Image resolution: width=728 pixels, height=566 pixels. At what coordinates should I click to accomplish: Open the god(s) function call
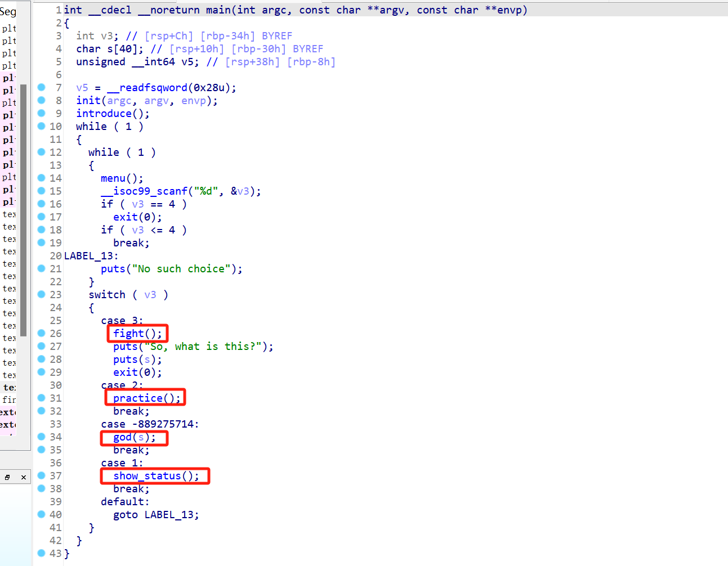click(x=122, y=437)
